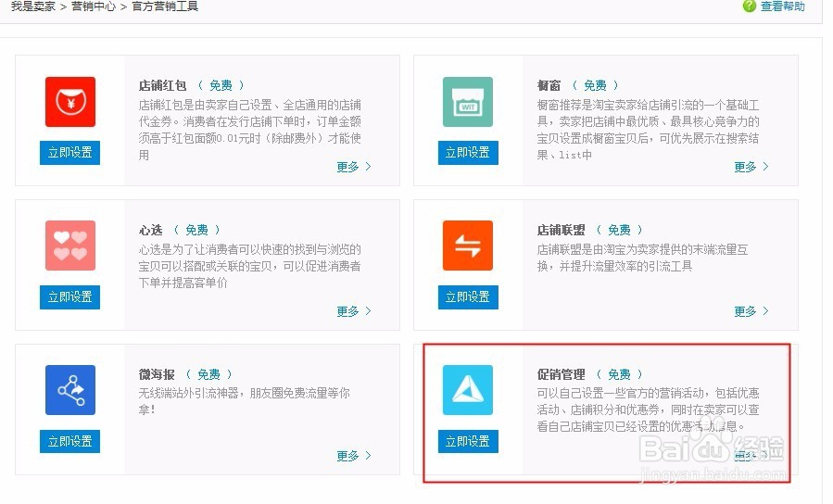Click the 店铺联盟 title text
Image resolution: width=833 pixels, height=504 pixels.
click(x=561, y=230)
